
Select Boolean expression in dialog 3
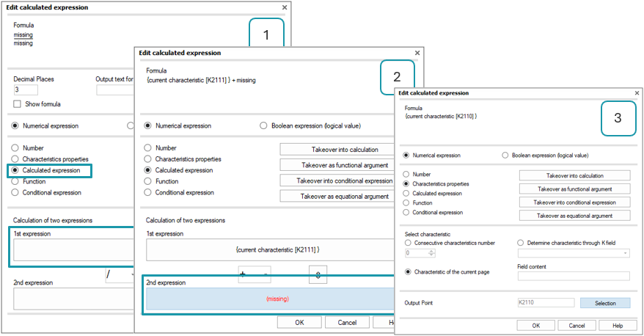(505, 156)
